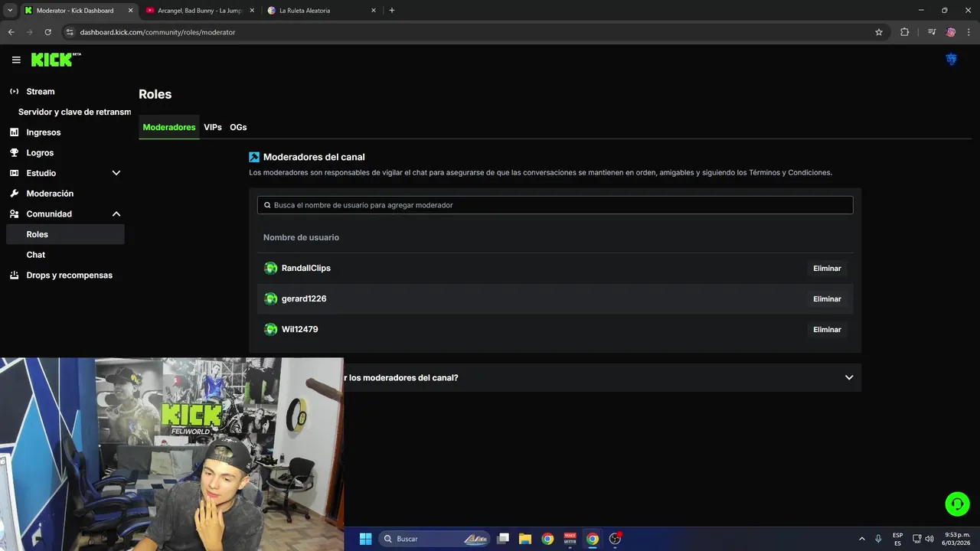Open the taskbar clock and date

tap(957, 539)
